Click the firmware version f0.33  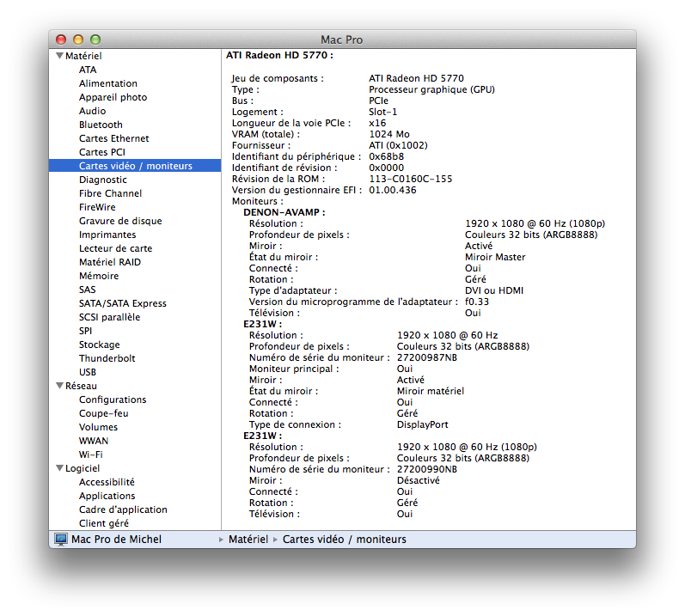point(477,302)
